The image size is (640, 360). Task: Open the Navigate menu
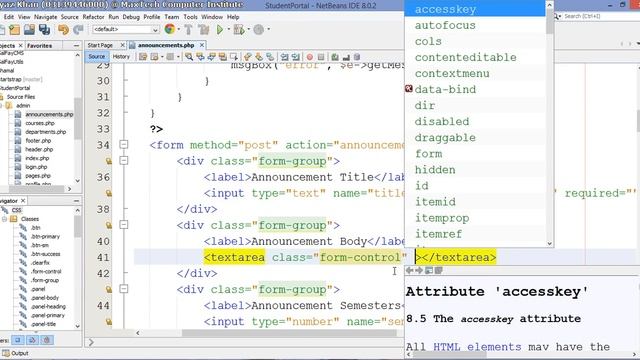click(x=45, y=17)
